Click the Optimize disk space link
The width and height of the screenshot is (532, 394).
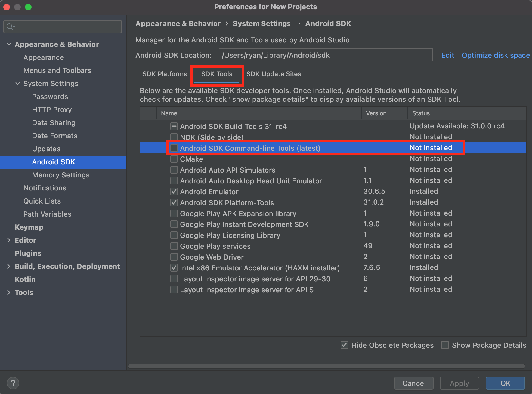(496, 55)
